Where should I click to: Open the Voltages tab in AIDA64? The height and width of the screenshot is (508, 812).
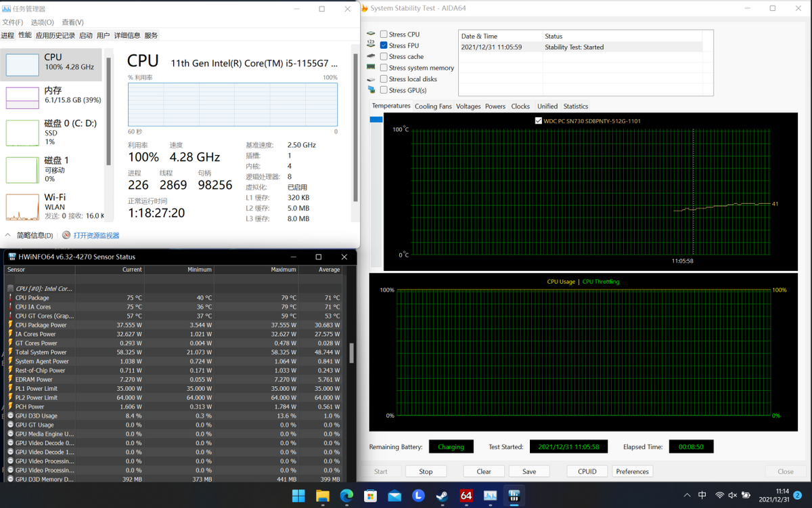pyautogui.click(x=468, y=106)
